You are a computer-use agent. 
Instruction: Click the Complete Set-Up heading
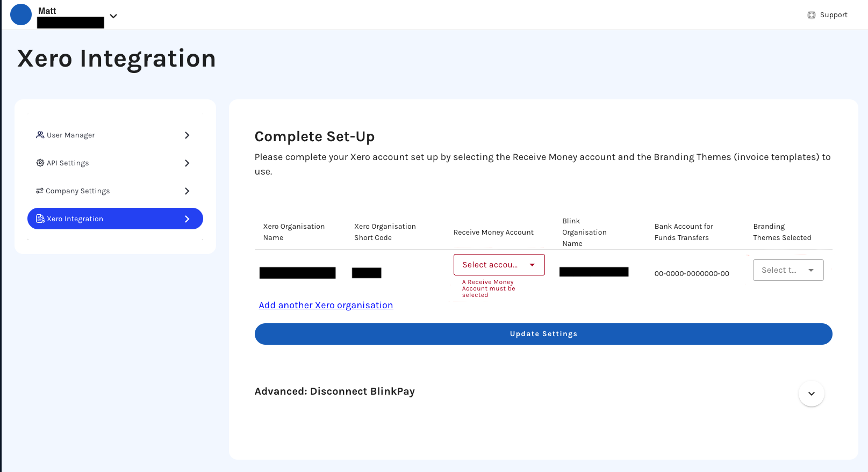coord(314,136)
